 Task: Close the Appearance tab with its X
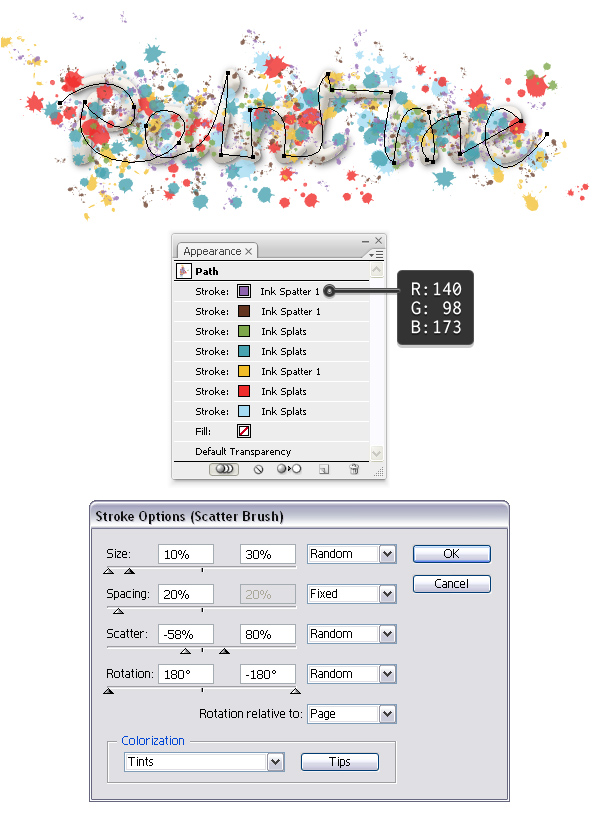pyautogui.click(x=248, y=252)
